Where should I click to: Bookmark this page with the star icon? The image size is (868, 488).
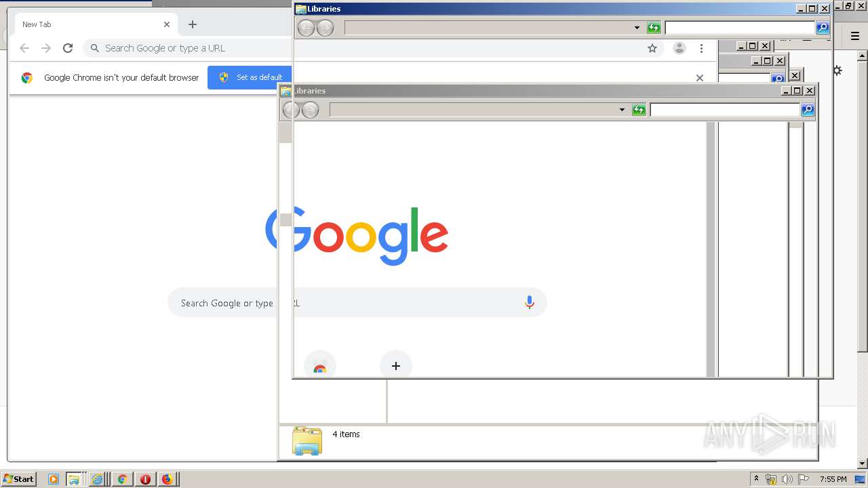[652, 48]
